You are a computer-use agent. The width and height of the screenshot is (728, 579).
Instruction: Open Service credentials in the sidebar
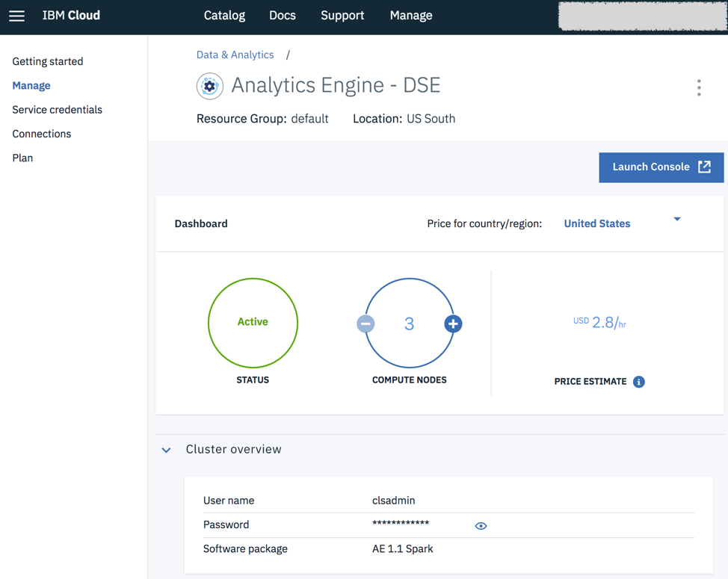(x=57, y=110)
